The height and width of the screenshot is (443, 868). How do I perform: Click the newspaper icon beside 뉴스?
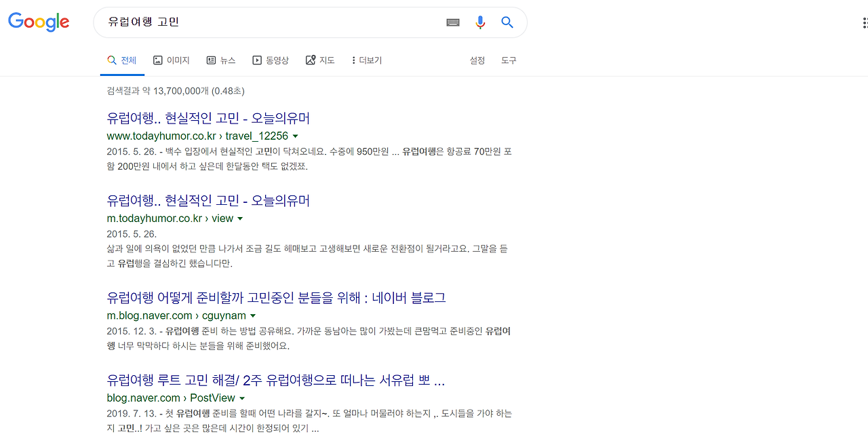tap(210, 60)
